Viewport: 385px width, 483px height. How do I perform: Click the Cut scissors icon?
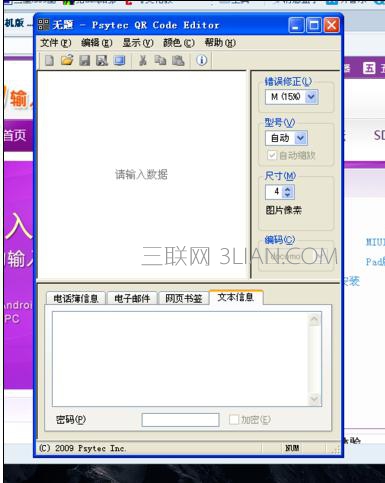coord(143,60)
